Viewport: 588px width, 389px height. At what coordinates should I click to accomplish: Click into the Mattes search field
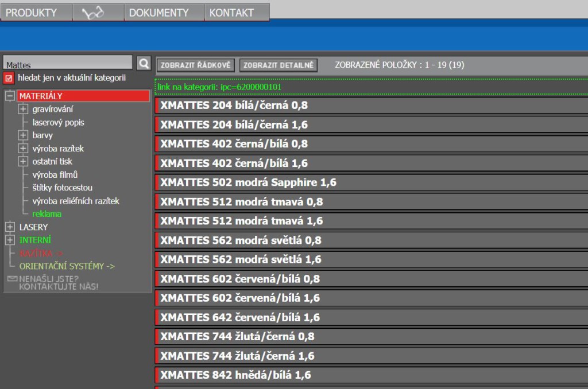point(68,64)
